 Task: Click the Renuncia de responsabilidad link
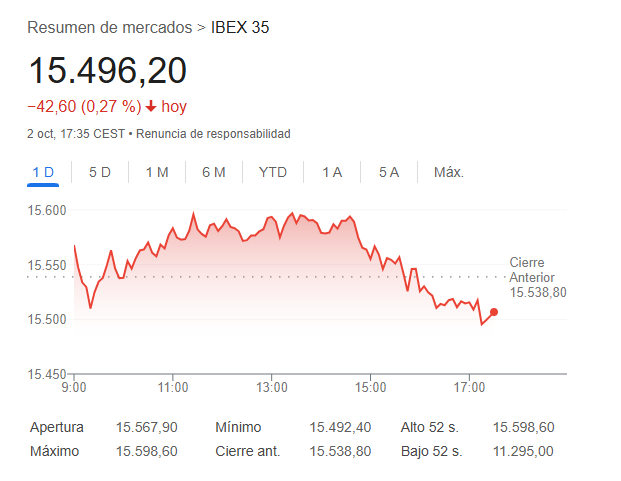(213, 133)
